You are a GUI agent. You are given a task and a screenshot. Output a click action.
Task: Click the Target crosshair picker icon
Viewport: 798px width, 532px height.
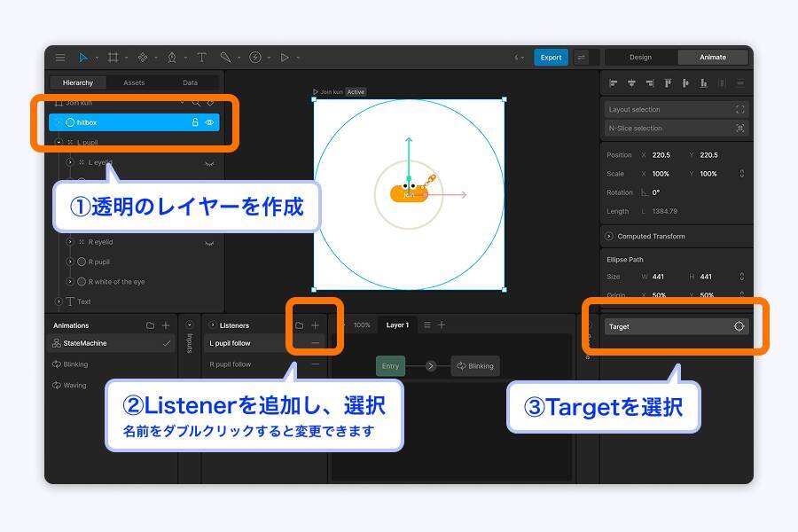point(739,326)
